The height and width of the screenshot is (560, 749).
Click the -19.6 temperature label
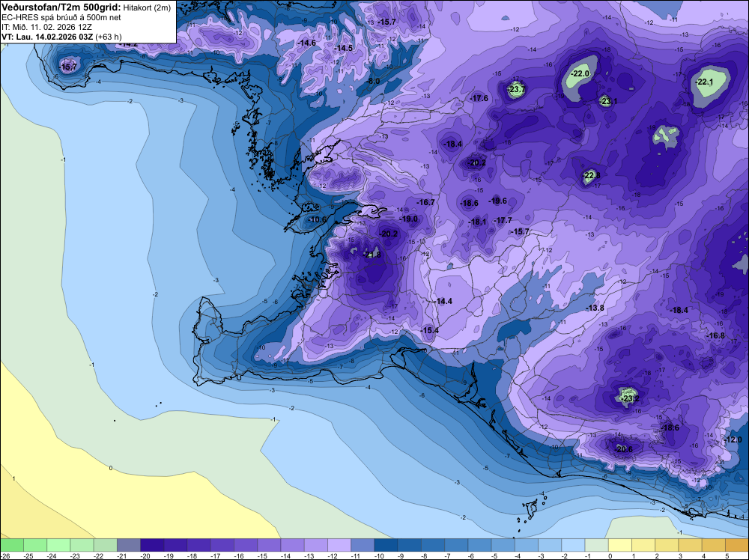click(498, 201)
